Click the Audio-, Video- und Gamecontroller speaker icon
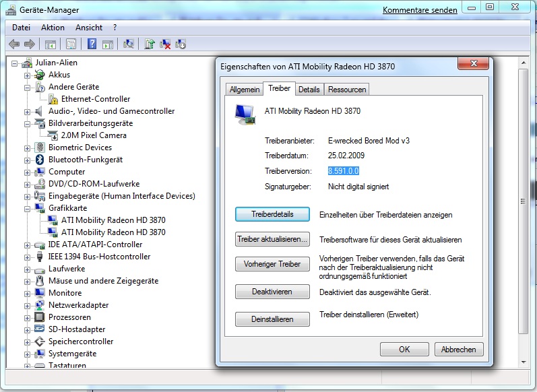The width and height of the screenshot is (537, 392). (x=39, y=111)
